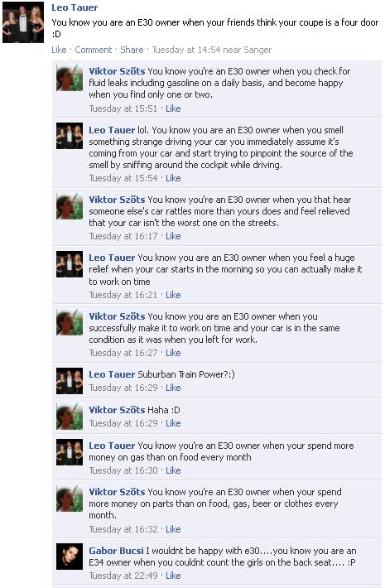Click Viktor Szőts avatar on 15:51 comment

coord(70,78)
